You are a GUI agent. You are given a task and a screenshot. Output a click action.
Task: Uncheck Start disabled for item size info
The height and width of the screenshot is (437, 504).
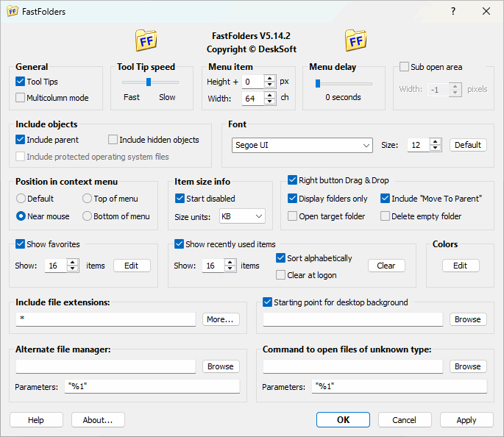coord(180,198)
